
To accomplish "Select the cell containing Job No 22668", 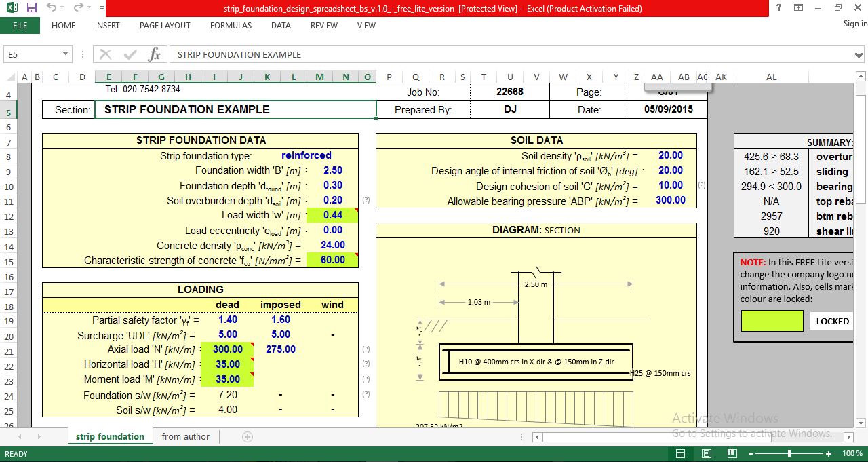I will click(510, 91).
